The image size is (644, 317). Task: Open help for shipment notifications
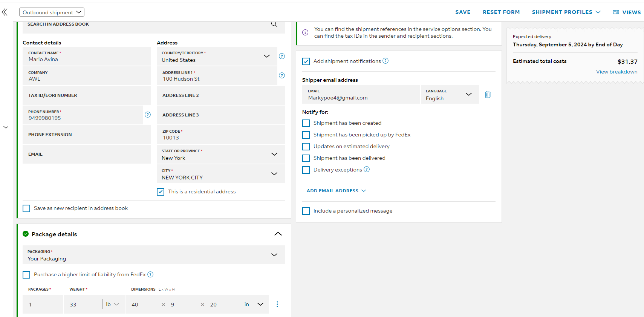[x=385, y=61]
